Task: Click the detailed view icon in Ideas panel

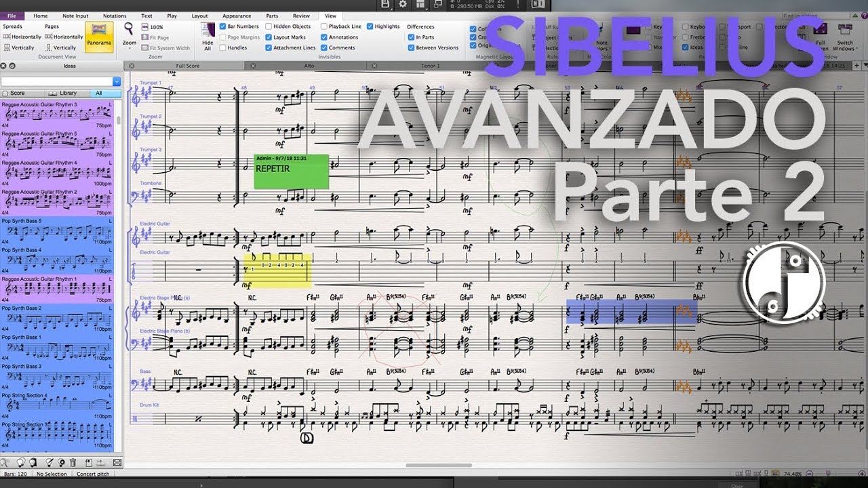Action: (x=117, y=462)
